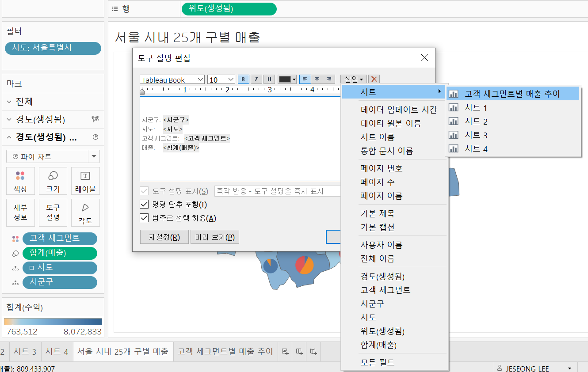Open the 세부 정보 mark card
This screenshot has width=588, height=372.
coord(20,213)
